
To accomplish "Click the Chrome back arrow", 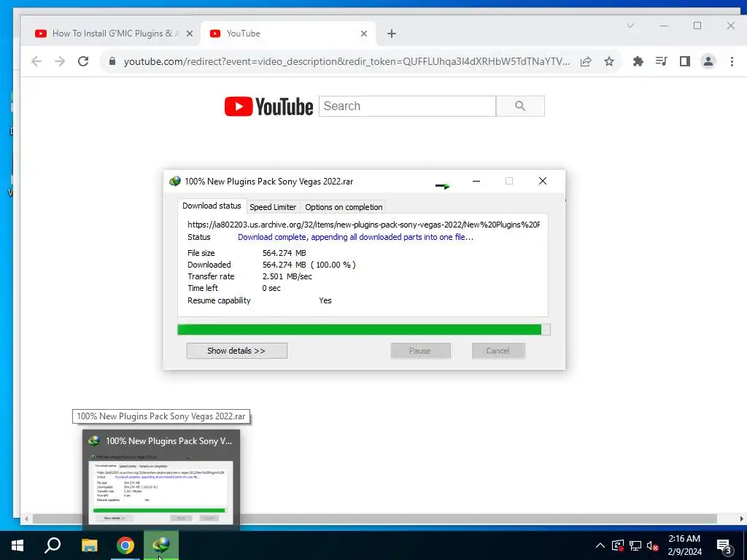I will (x=36, y=61).
